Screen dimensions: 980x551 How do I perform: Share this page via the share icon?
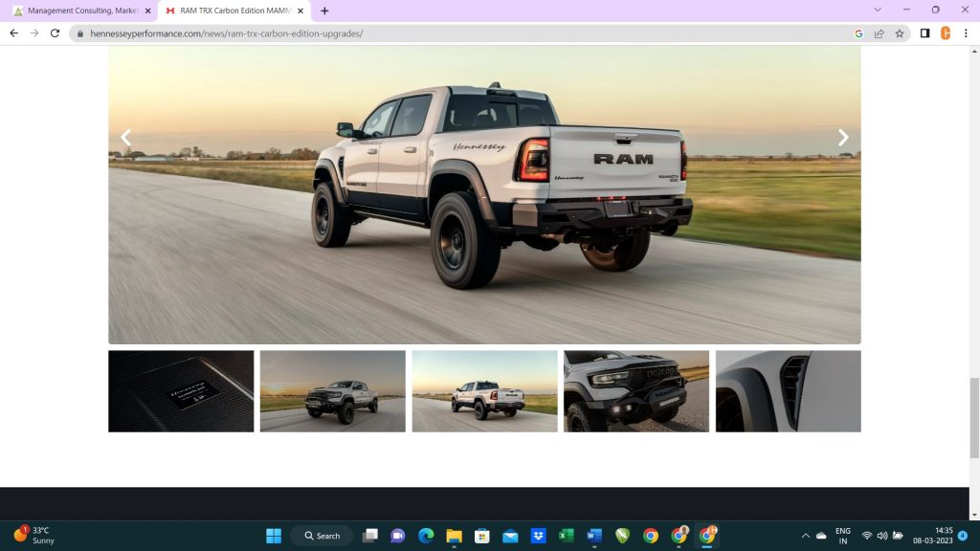tap(879, 33)
